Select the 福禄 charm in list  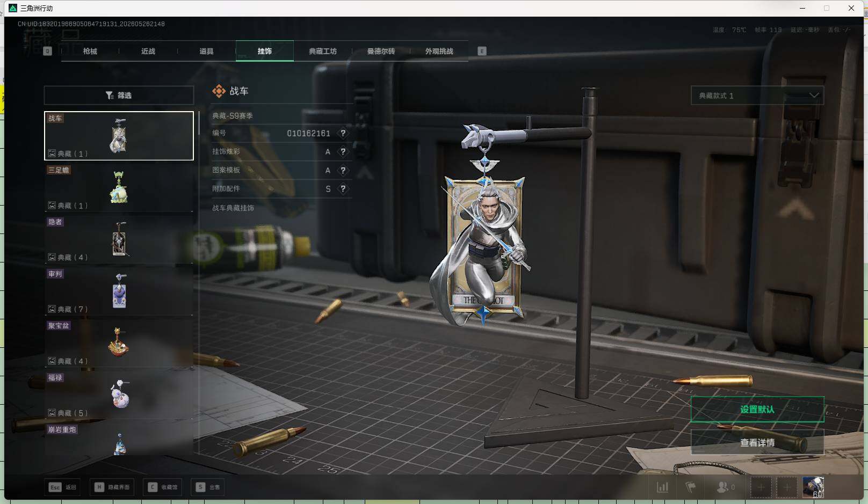click(119, 396)
